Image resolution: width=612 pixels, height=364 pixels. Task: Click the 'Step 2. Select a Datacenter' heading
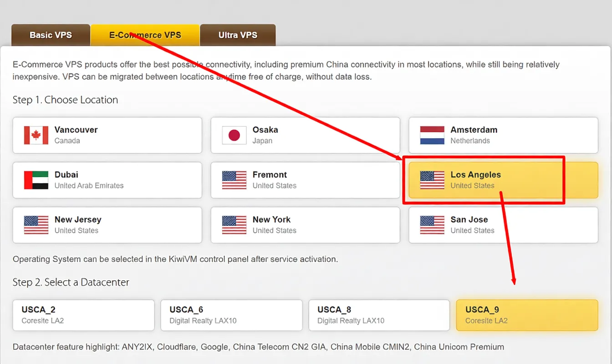[x=71, y=283]
